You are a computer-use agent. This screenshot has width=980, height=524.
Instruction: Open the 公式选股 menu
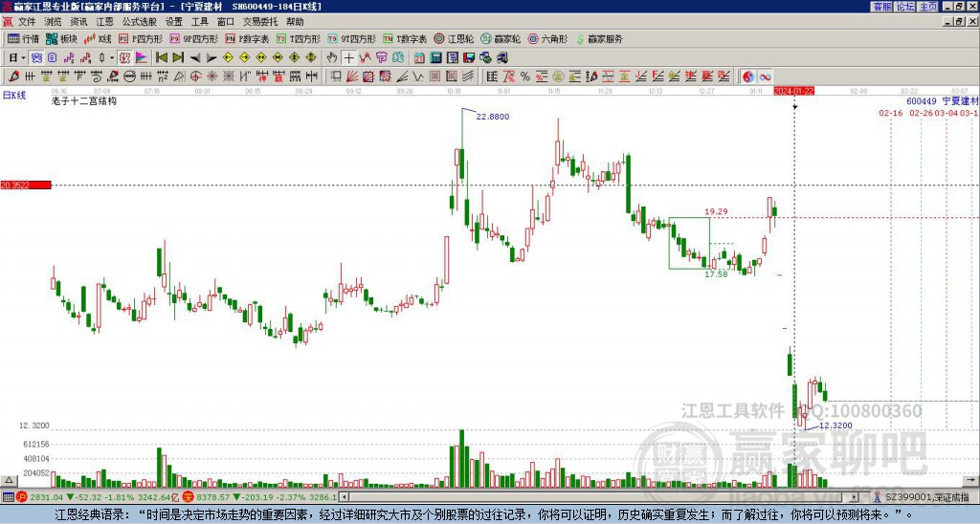140,22
